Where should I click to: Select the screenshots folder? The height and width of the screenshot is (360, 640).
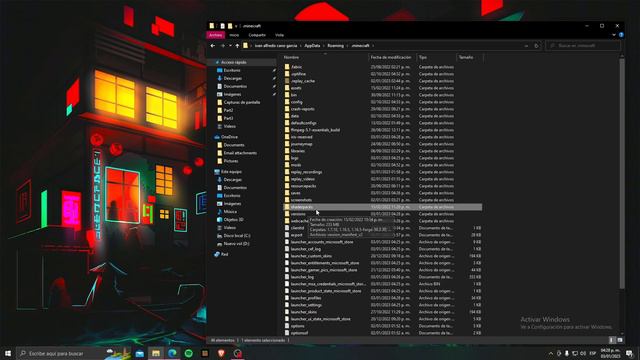click(301, 200)
